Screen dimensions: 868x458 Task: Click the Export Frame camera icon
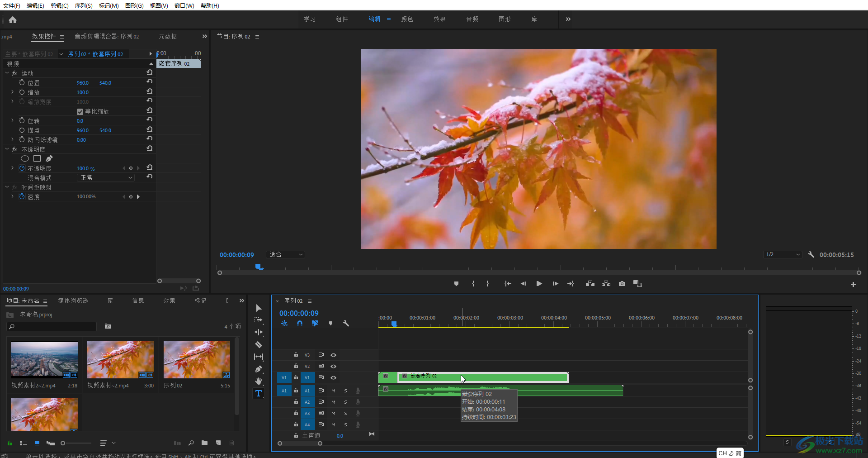[622, 284]
